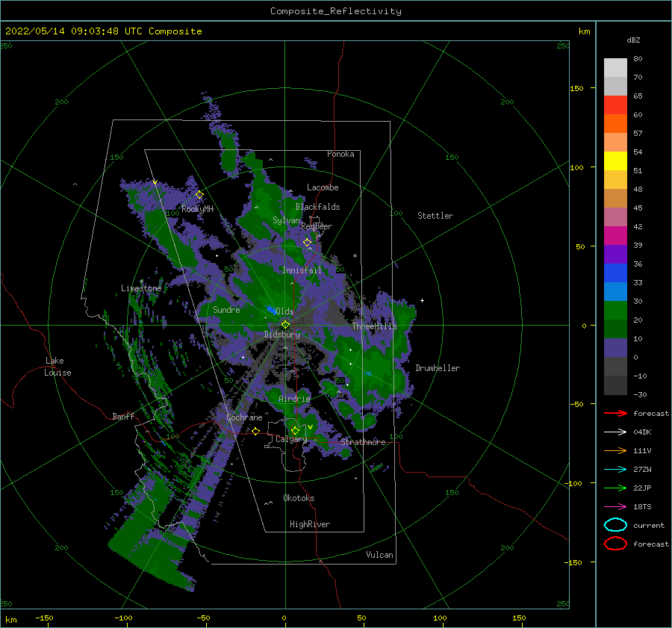Select the white 04DK arrow legend entry
672x628 pixels.
tap(615, 432)
